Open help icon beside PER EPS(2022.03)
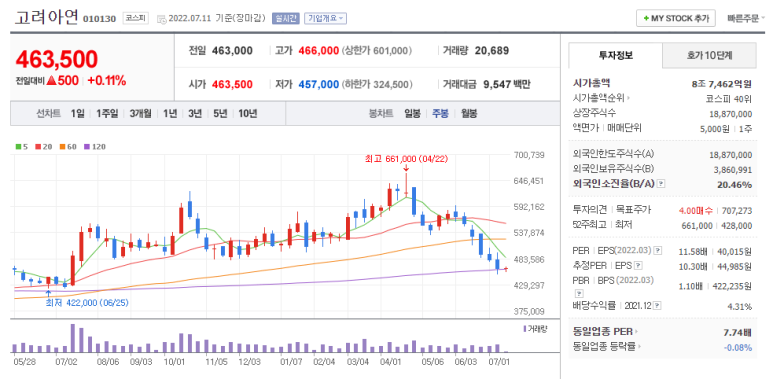The height and width of the screenshot is (379, 773). (658, 251)
